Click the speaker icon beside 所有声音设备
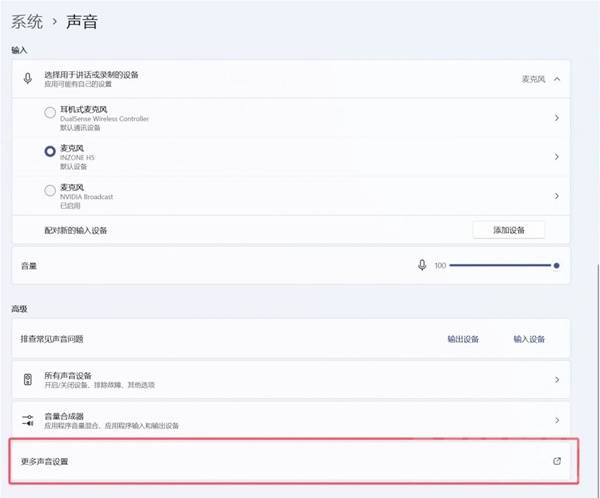This screenshot has width=600, height=498. pyautogui.click(x=27, y=380)
